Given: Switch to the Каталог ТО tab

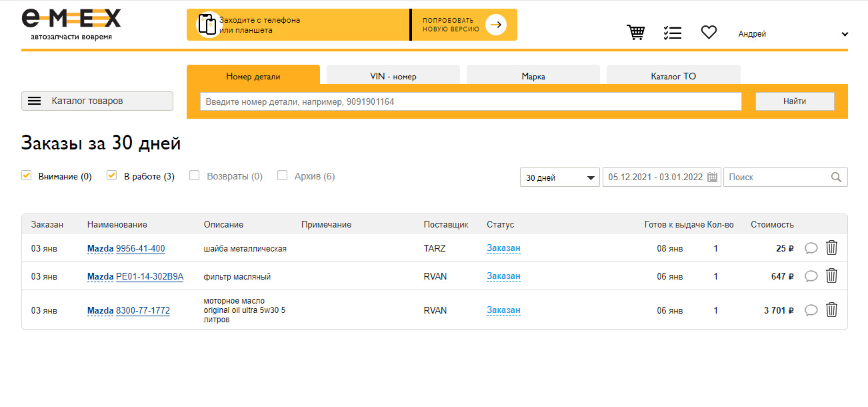Looking at the screenshot, I should pyautogui.click(x=673, y=76).
